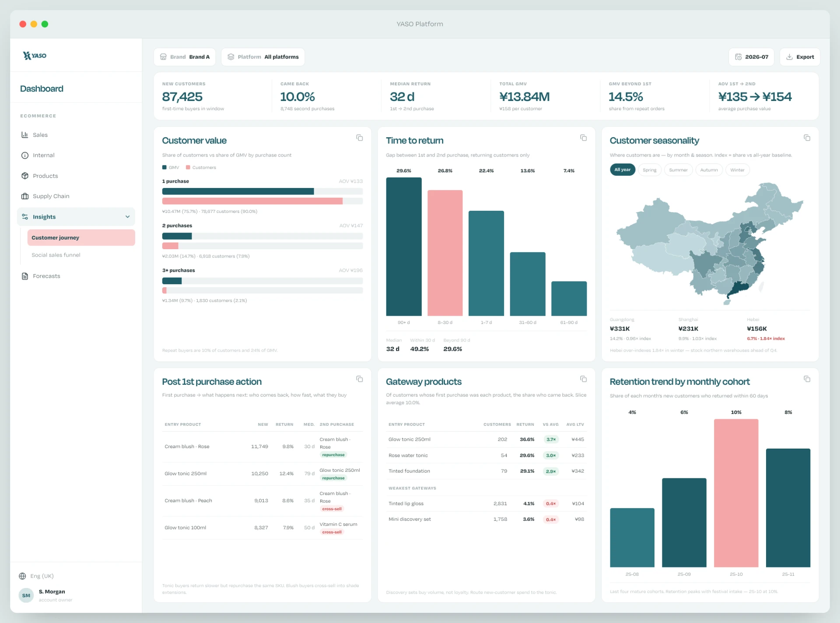Click the Sales bar chart icon

[x=25, y=135]
